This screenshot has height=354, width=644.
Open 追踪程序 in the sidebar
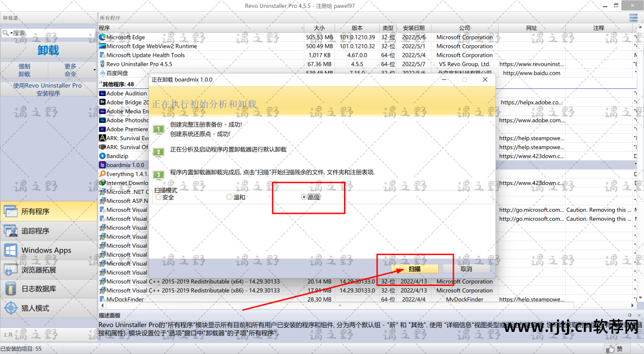point(48,230)
